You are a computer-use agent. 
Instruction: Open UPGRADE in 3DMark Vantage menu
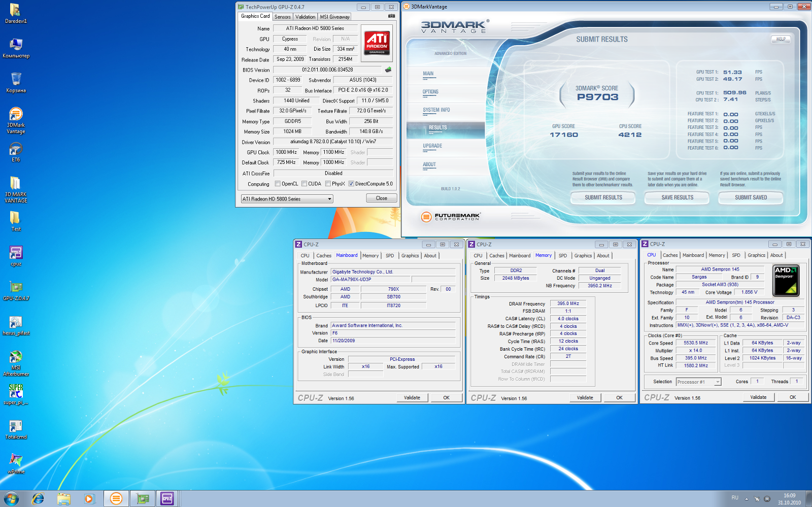(x=432, y=146)
